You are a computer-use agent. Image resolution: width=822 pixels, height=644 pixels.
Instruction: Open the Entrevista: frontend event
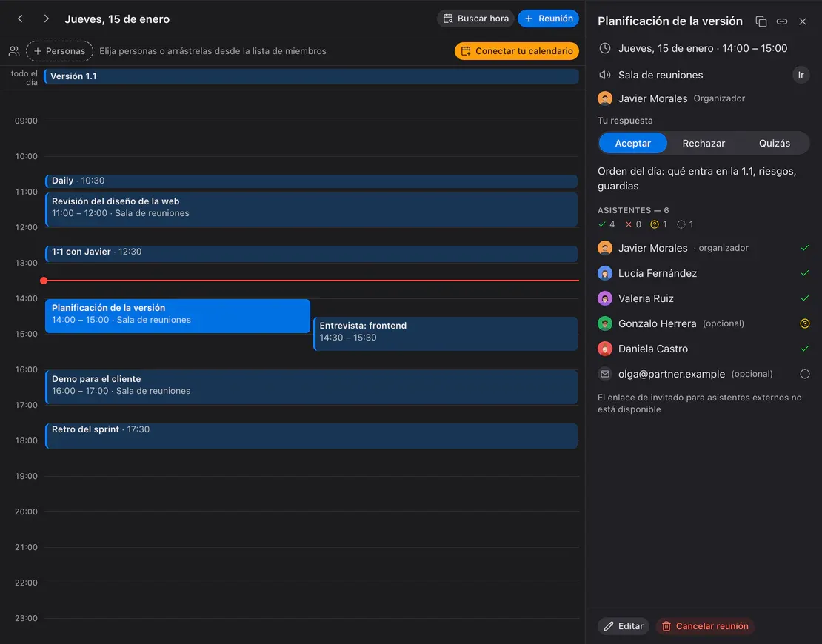(x=446, y=333)
